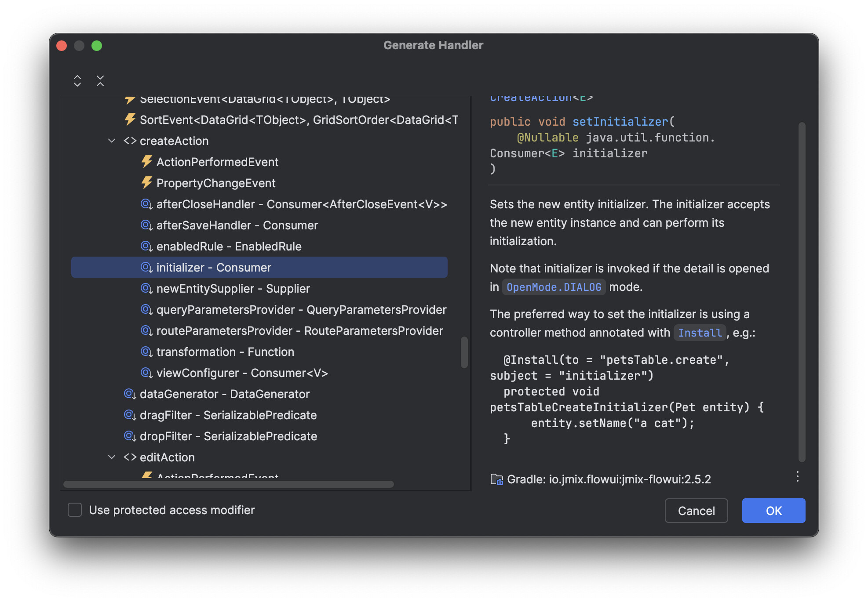Click the install icon beside afterSaveHandler
Screen dimensions: 868x602
(146, 225)
